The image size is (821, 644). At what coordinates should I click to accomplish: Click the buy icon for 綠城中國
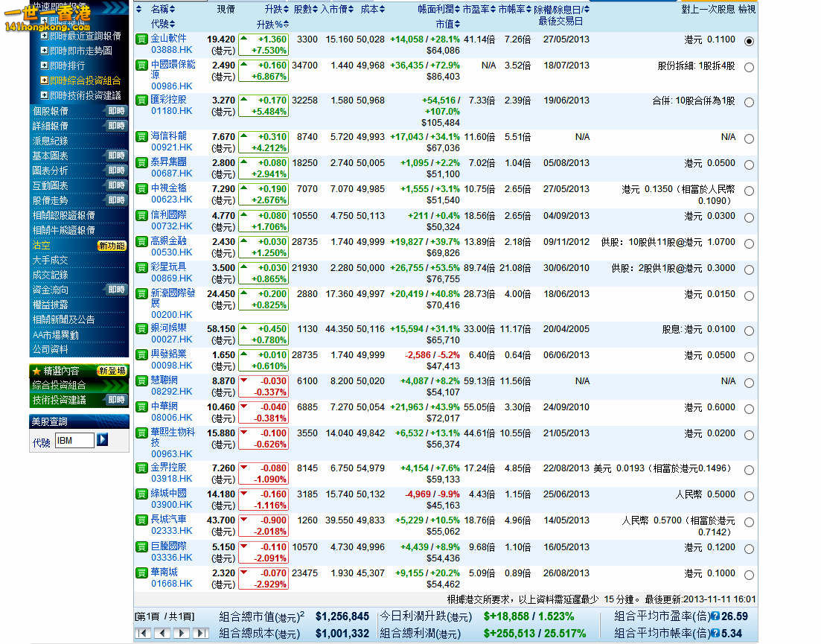(x=141, y=494)
